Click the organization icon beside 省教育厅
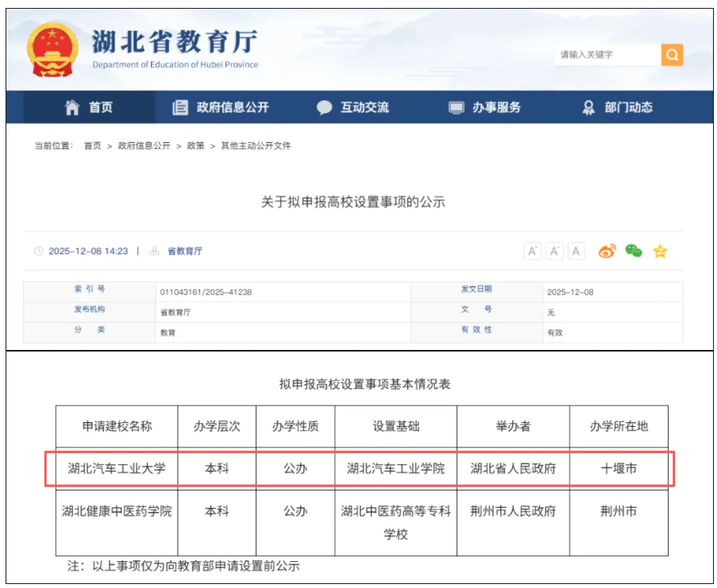Viewport: 717px width, 588px height. click(155, 251)
